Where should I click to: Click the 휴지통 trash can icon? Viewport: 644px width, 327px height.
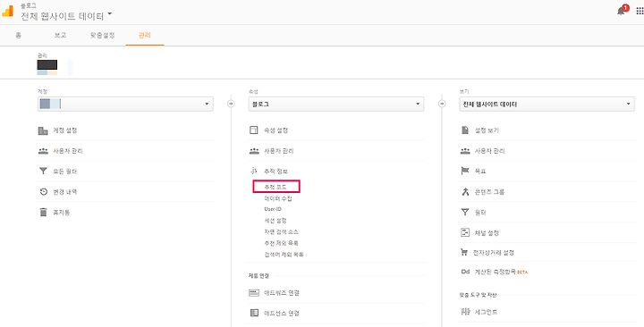(43, 212)
